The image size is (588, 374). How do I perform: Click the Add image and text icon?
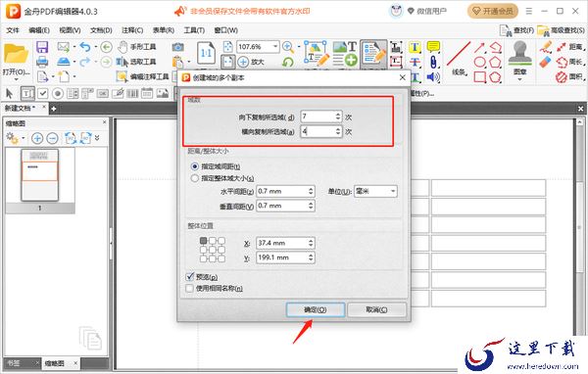345,54
